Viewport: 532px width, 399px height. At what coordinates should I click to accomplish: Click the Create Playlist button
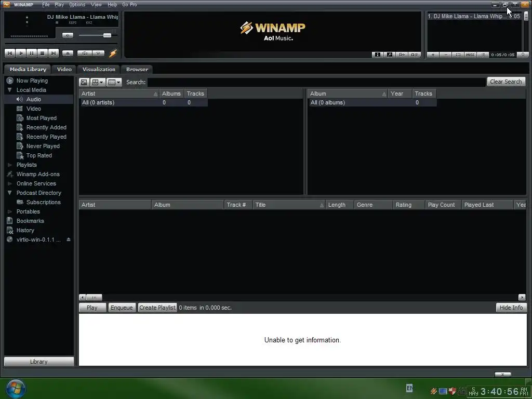157,308
